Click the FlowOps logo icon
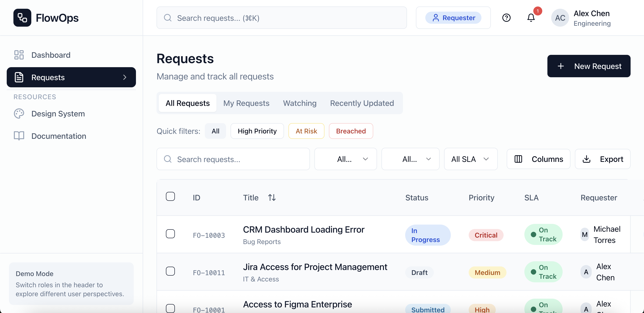This screenshot has width=644, height=313. point(22,18)
